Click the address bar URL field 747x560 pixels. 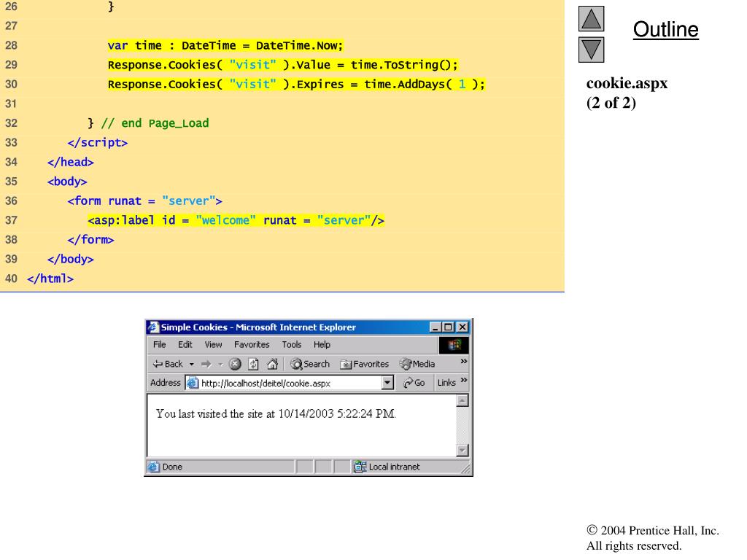tap(290, 383)
